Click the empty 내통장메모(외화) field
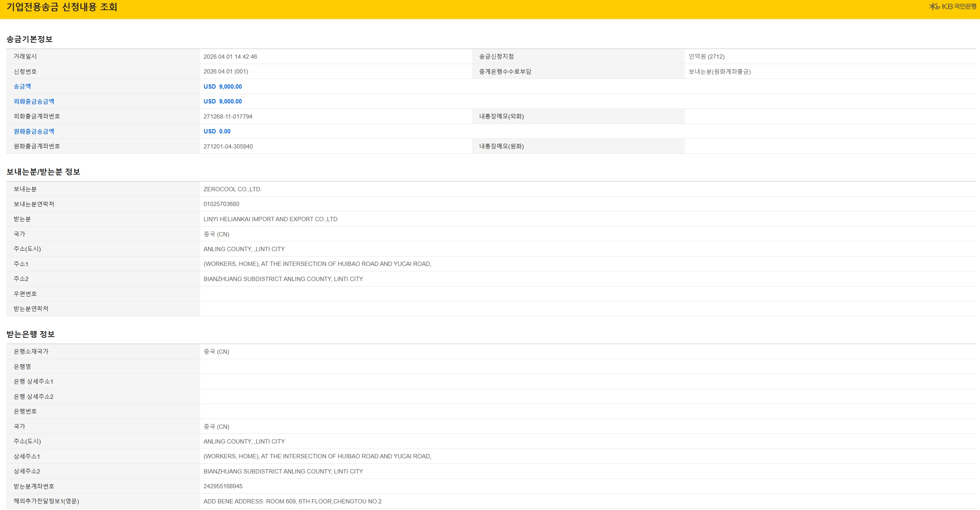The width and height of the screenshot is (980, 510). pos(830,117)
